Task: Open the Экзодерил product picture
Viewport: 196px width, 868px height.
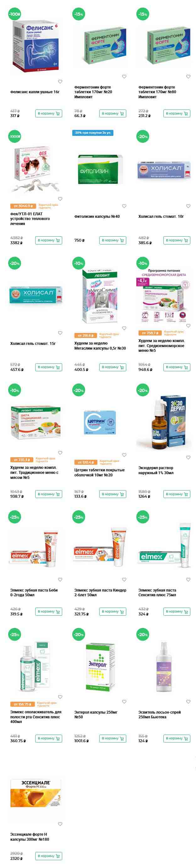Action: (164, 422)
